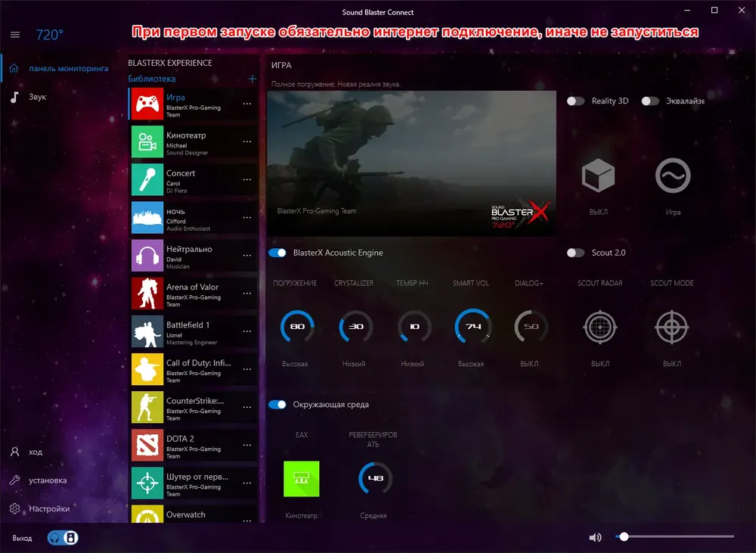
Task: Click the Выход output label
Action: [22, 538]
